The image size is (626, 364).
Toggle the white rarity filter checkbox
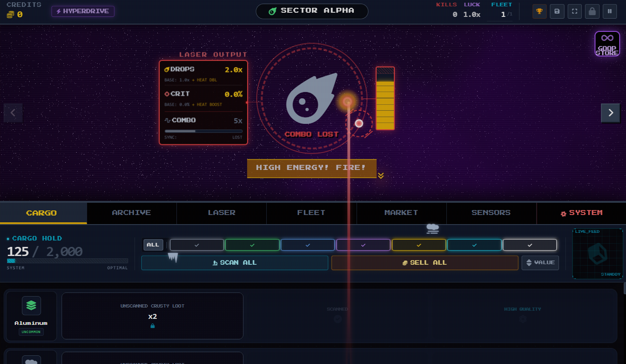[x=530, y=245]
